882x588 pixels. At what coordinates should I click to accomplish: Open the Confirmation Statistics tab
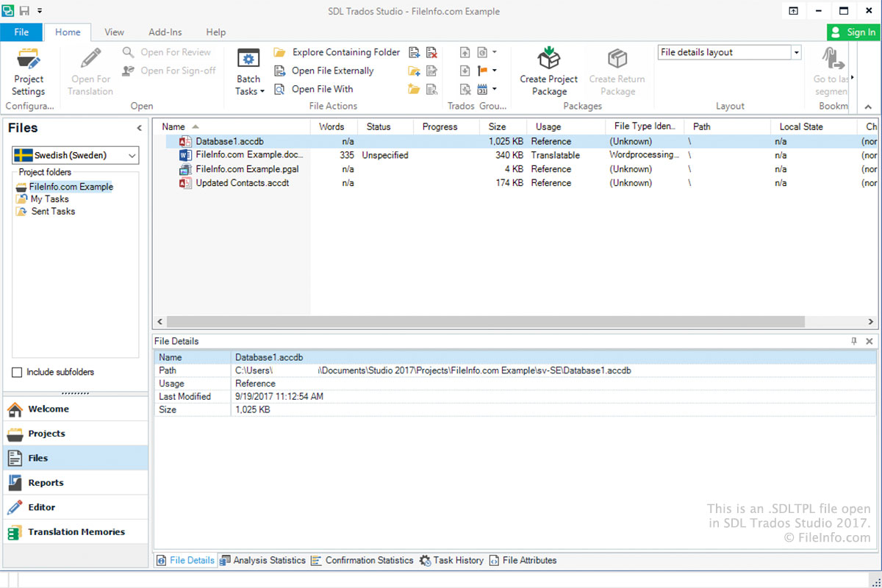pos(362,560)
